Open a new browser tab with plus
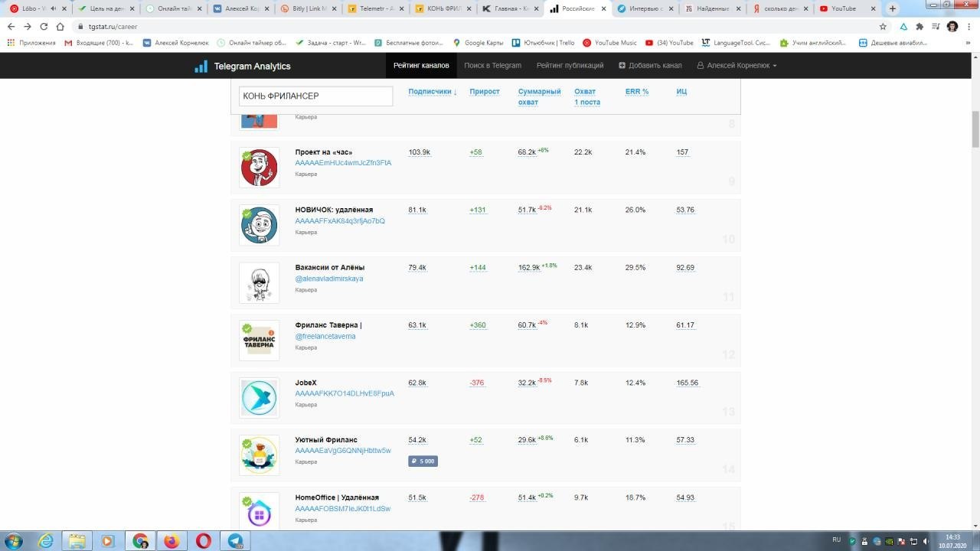 point(893,8)
